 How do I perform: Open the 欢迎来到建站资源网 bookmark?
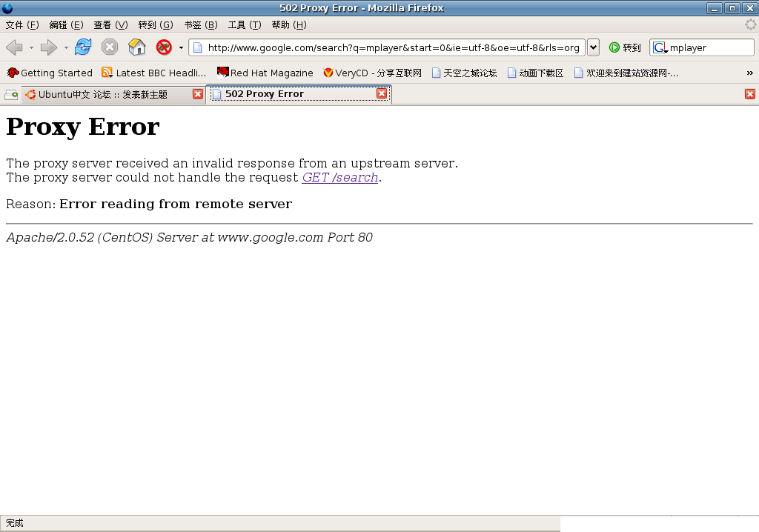(626, 73)
